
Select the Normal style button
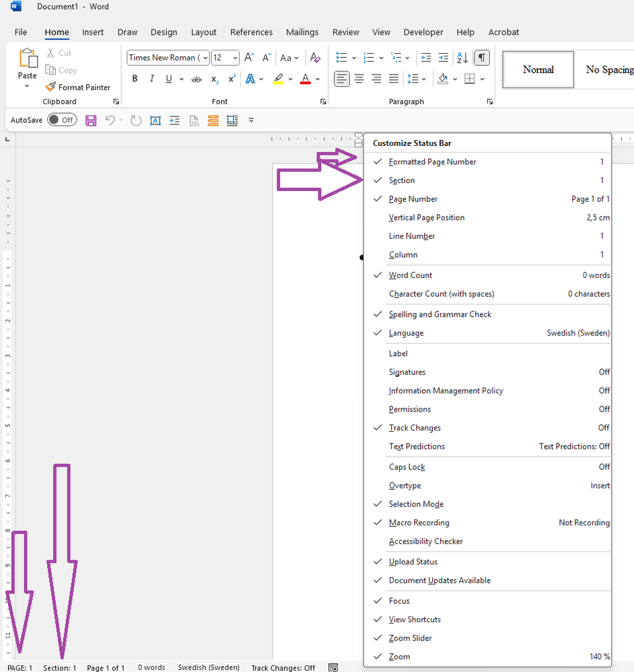click(x=538, y=70)
